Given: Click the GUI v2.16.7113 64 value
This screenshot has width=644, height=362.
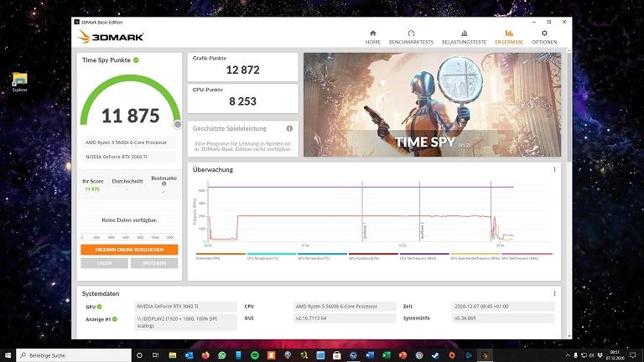Looking at the screenshot, I should click(x=345, y=318).
